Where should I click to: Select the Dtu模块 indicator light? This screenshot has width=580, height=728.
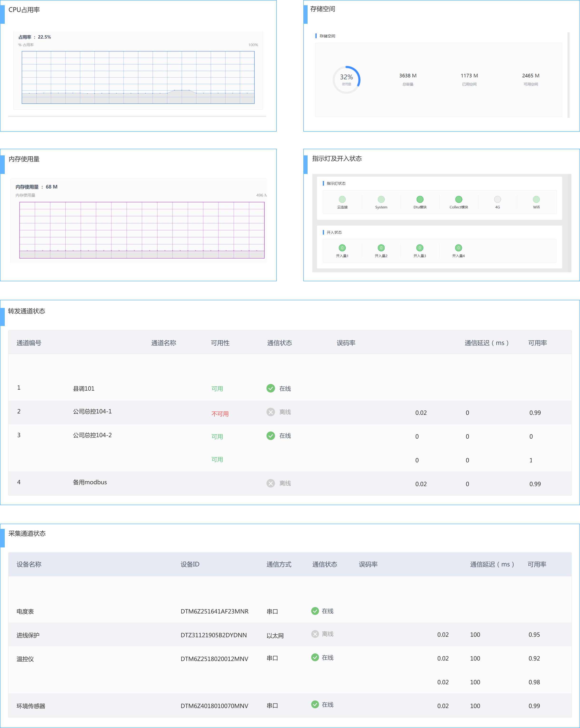click(420, 199)
